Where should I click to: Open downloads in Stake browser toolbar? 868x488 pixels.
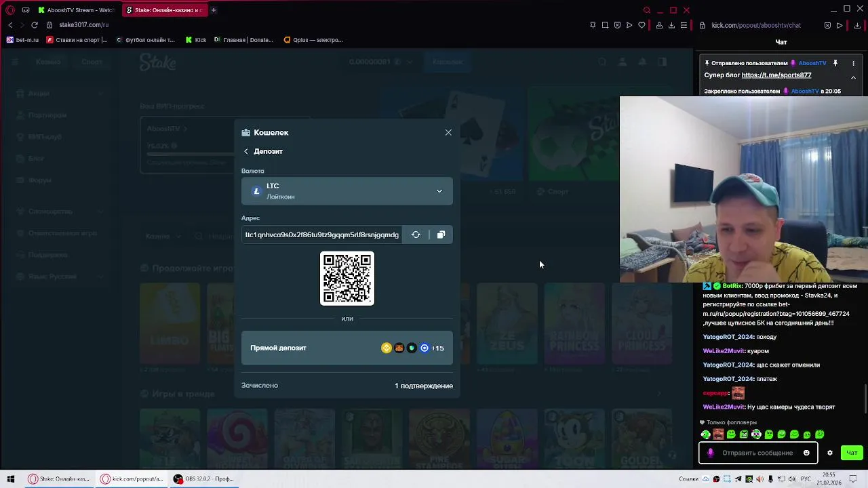pyautogui.click(x=671, y=25)
